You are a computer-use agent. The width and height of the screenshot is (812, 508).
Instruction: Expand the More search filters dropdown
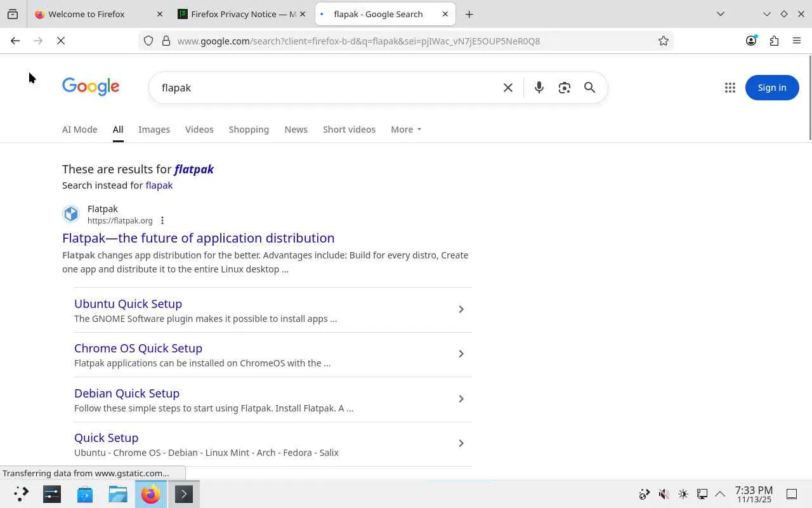coord(406,130)
